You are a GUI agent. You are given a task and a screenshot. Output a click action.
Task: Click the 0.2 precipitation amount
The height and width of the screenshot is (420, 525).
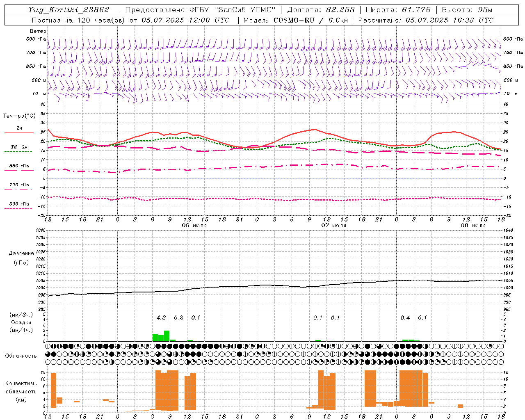(x=178, y=317)
